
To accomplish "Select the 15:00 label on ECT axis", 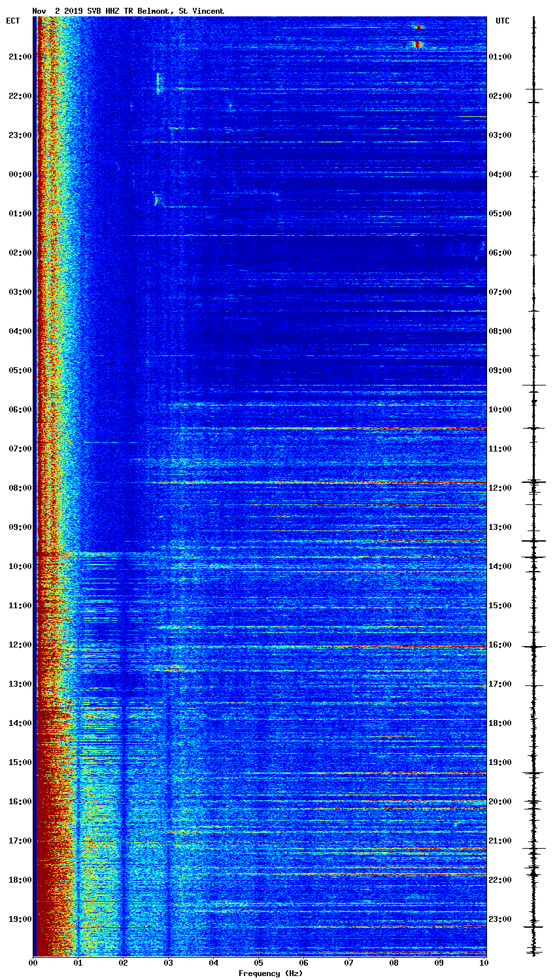I will [20, 762].
